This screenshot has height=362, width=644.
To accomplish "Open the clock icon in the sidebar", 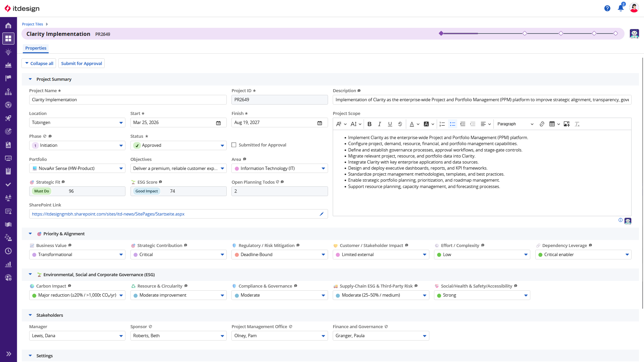I will 8,251.
